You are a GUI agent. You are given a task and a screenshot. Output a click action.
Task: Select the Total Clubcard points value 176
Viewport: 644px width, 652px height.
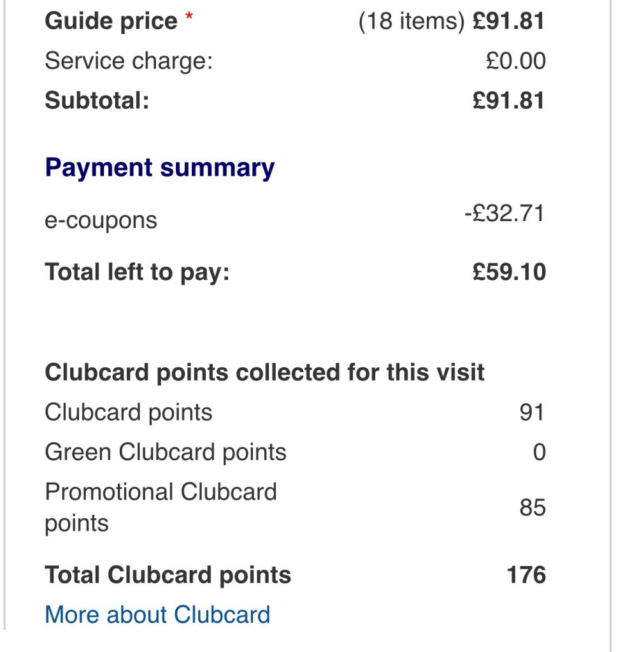point(526,575)
